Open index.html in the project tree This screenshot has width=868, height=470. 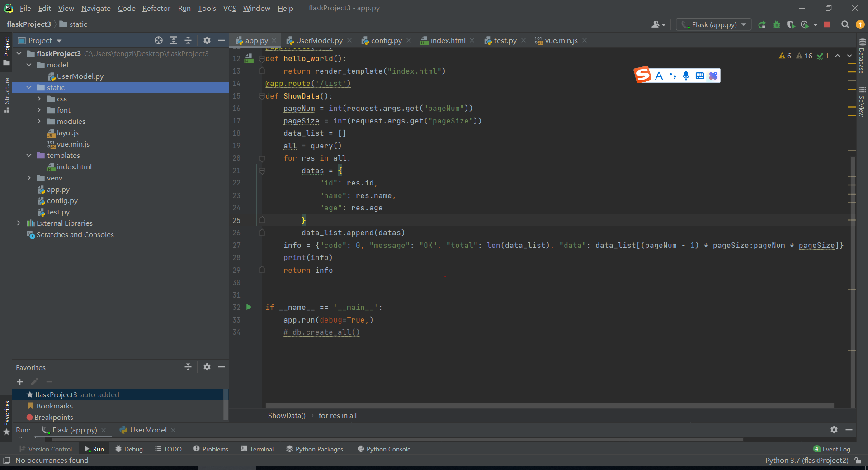[74, 167]
